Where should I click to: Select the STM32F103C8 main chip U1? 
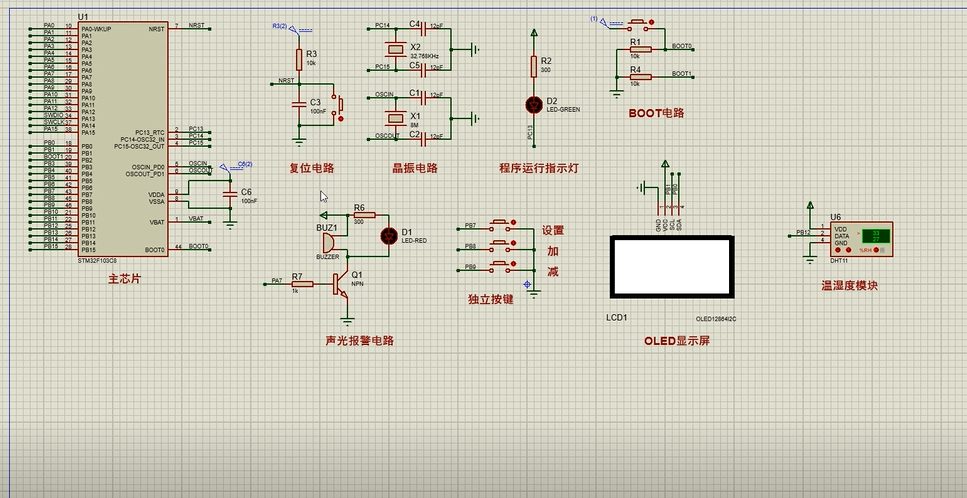(122, 140)
